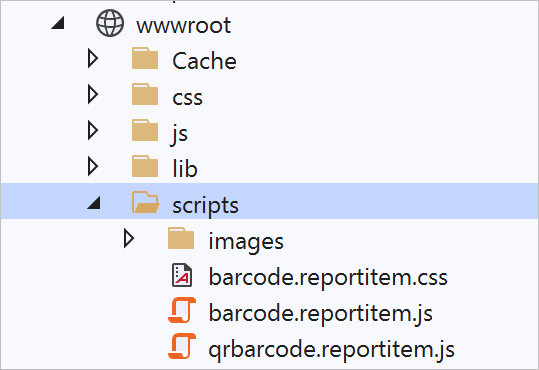Click the js folder icon
The height and width of the screenshot is (370, 539).
pyautogui.click(x=145, y=130)
